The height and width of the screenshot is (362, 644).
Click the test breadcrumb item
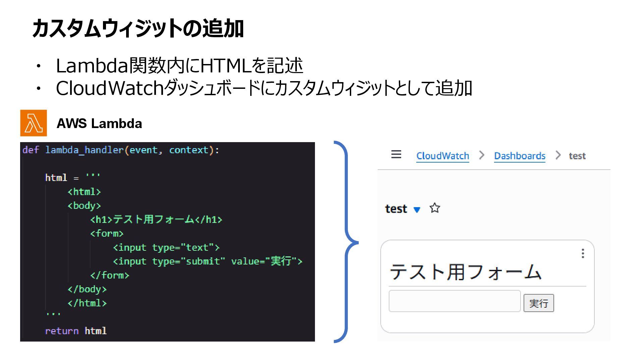577,156
